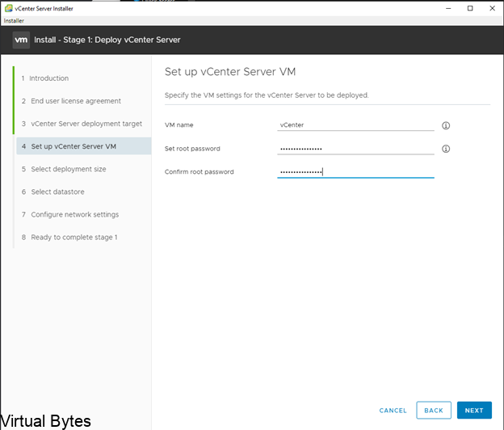Click the Cancel button
The image size is (504, 430).
[x=393, y=411]
